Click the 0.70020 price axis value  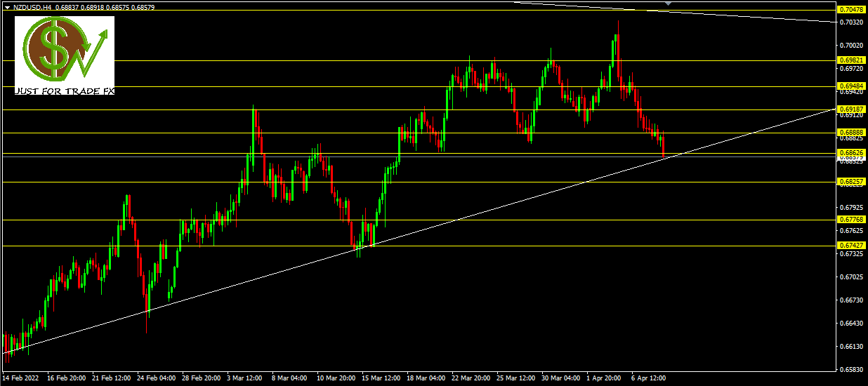(x=852, y=46)
